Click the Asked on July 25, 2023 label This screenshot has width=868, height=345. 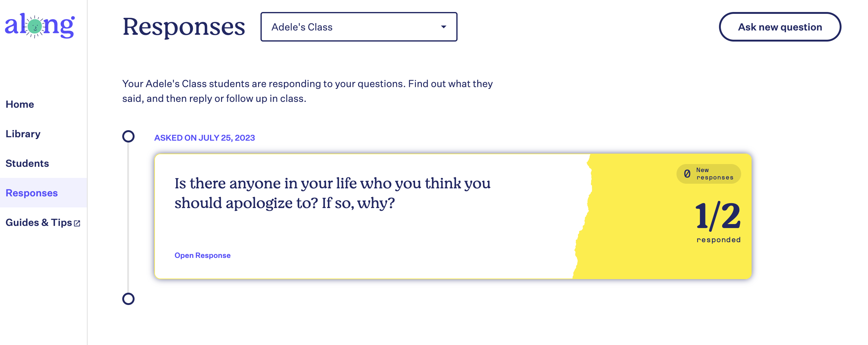[204, 138]
